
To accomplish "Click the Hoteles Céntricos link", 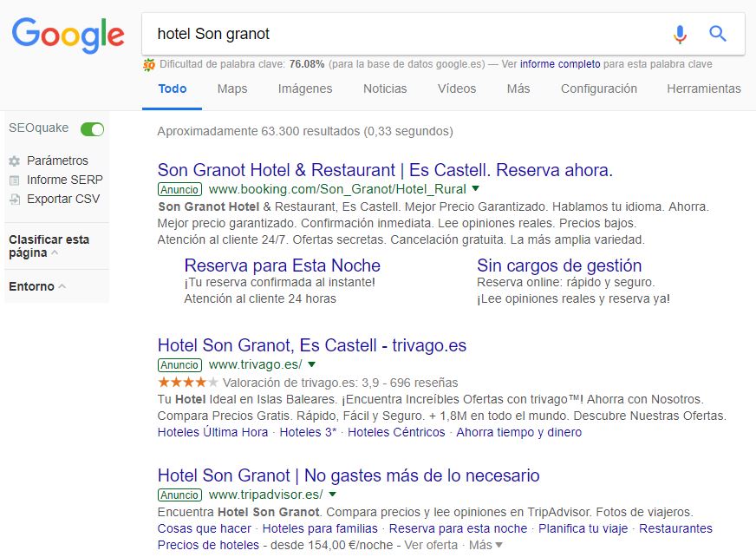I will pyautogui.click(x=396, y=432).
